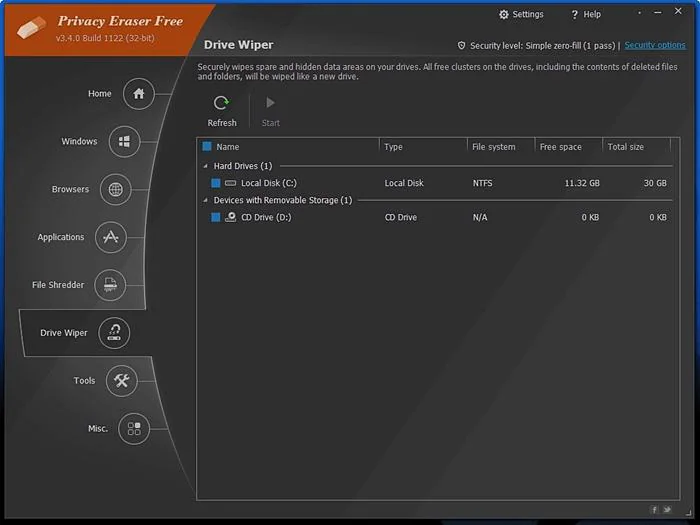Viewport: 700px width, 525px height.
Task: Open the Windows section logo icon
Action: point(125,142)
